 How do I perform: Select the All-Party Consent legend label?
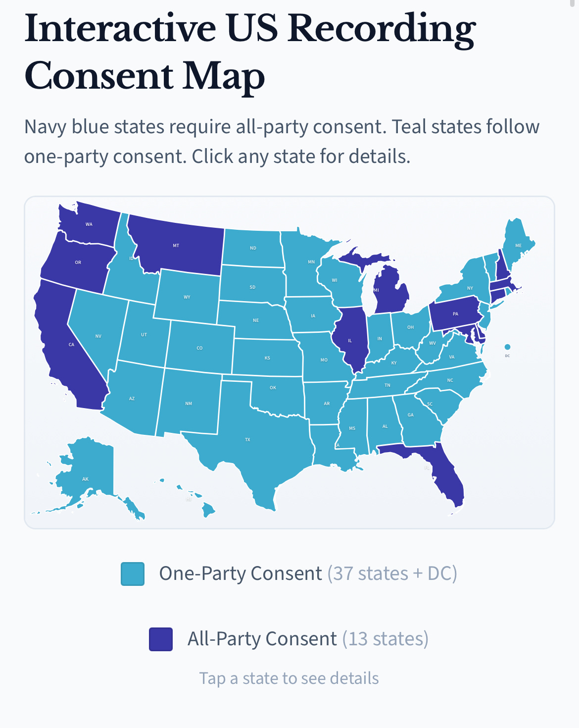(x=262, y=639)
